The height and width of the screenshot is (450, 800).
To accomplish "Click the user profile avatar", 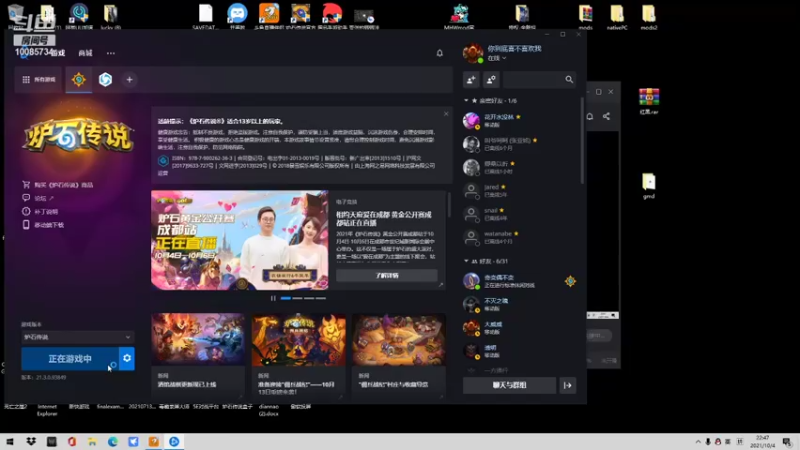I will (473, 53).
